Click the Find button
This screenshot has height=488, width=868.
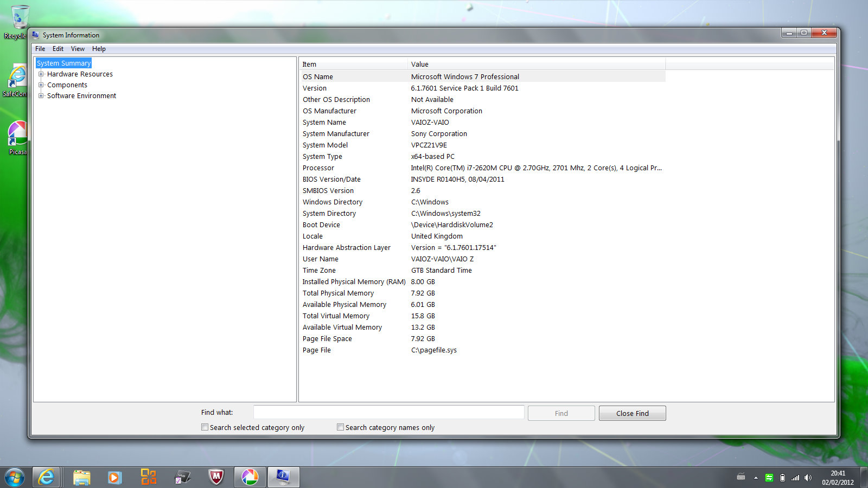tap(561, 413)
